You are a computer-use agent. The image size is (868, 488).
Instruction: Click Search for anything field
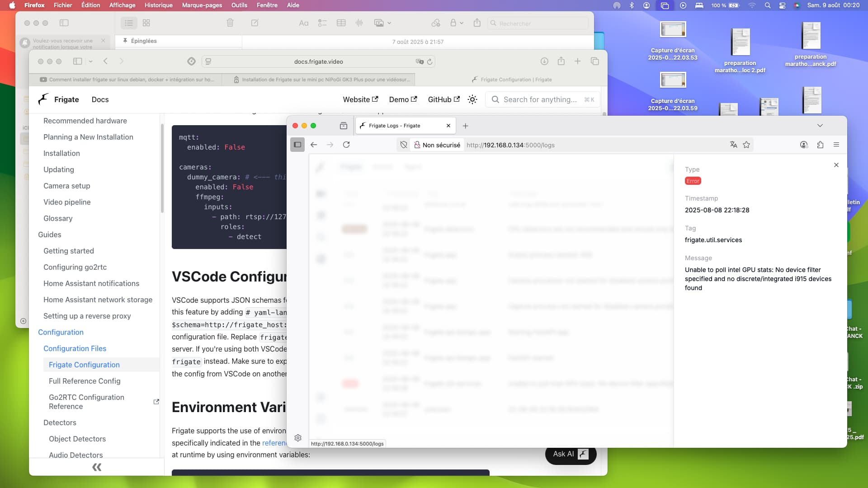point(540,99)
